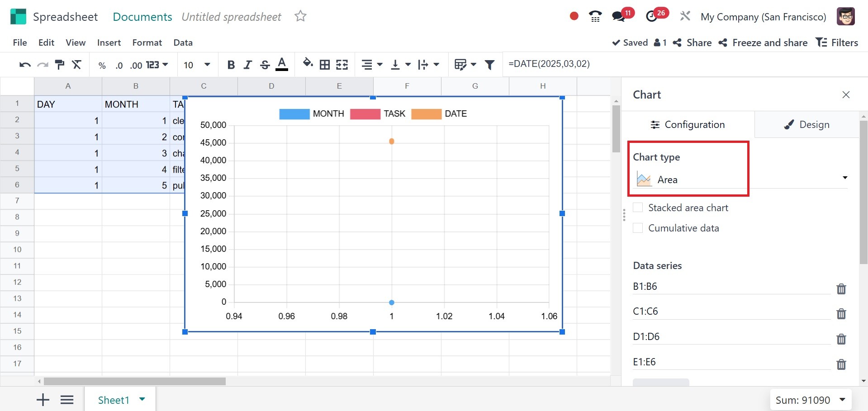Image resolution: width=868 pixels, height=411 pixels.
Task: Click the filter funnel toolbar icon
Action: (489, 65)
